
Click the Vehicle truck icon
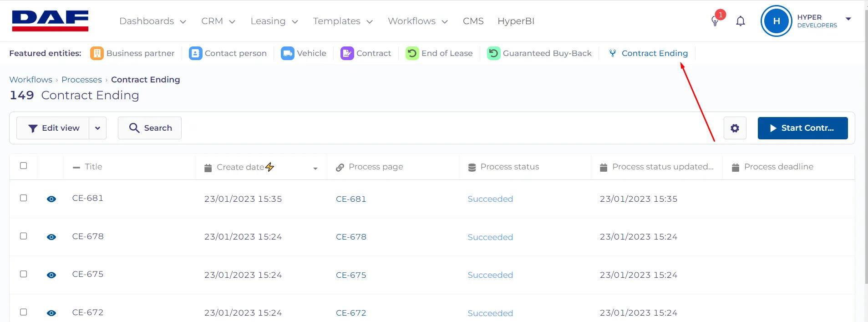(288, 53)
